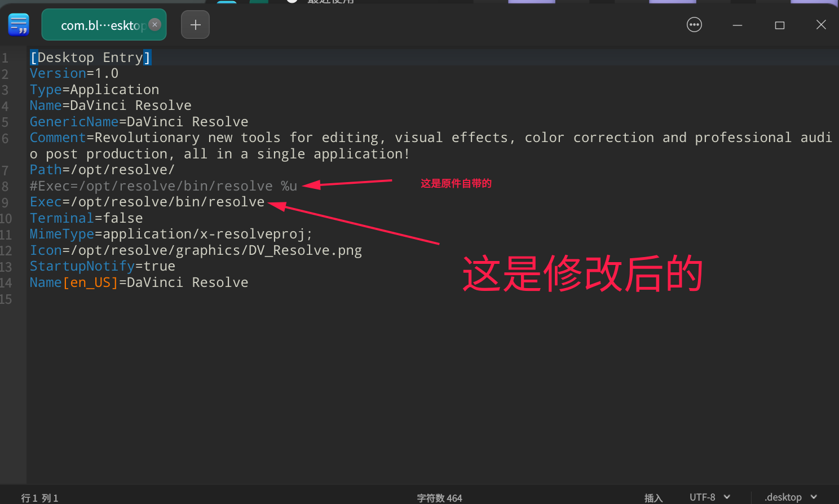Expand the chevron next to UTF-8
Screen dimensions: 839x504
click(726, 497)
